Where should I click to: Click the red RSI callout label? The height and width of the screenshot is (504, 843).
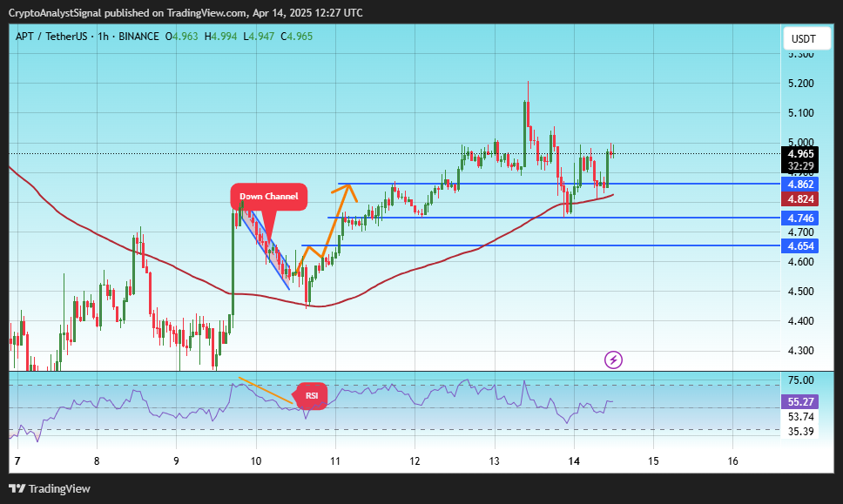pos(312,395)
